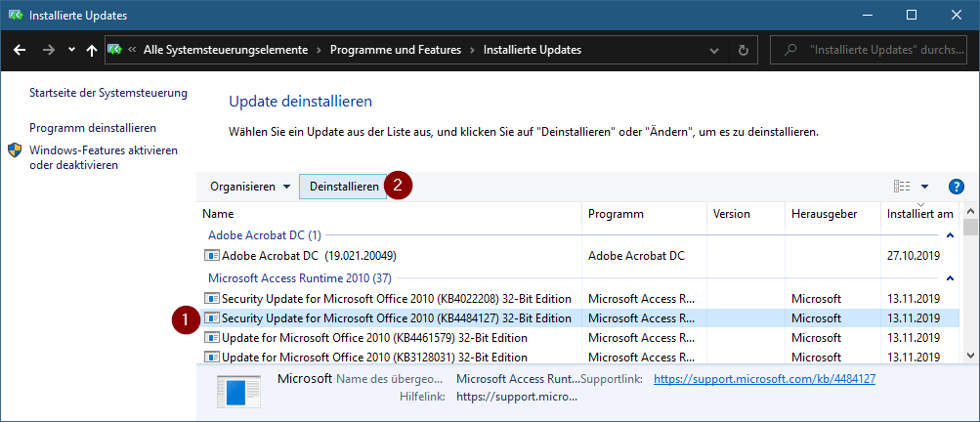Viewport: 980px width, 422px height.
Task: Click icon of Adobe Acrobat DC update row
Action: click(x=212, y=256)
